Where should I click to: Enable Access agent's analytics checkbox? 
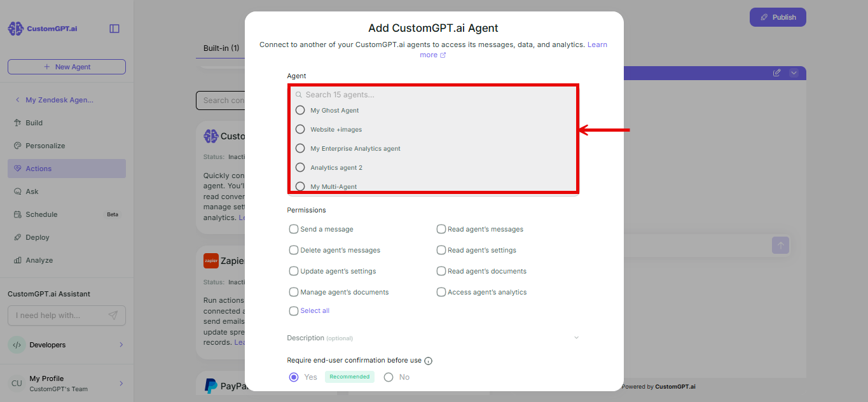point(441,292)
